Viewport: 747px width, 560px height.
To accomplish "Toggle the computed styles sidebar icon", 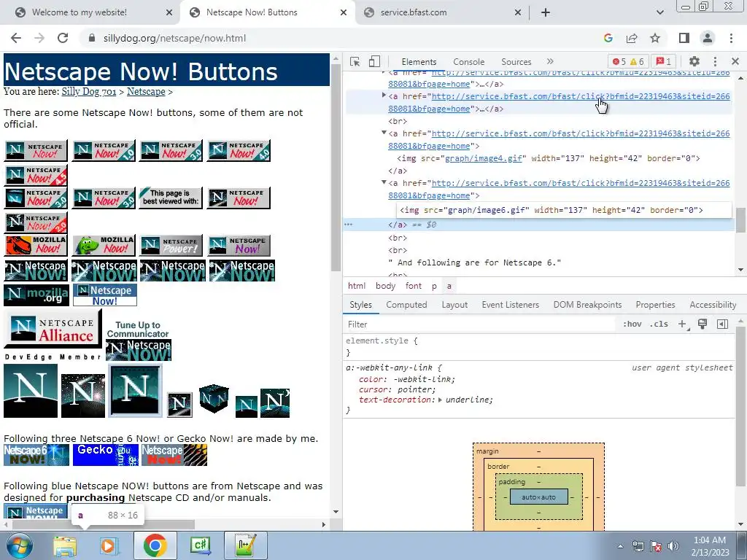I will click(x=722, y=324).
